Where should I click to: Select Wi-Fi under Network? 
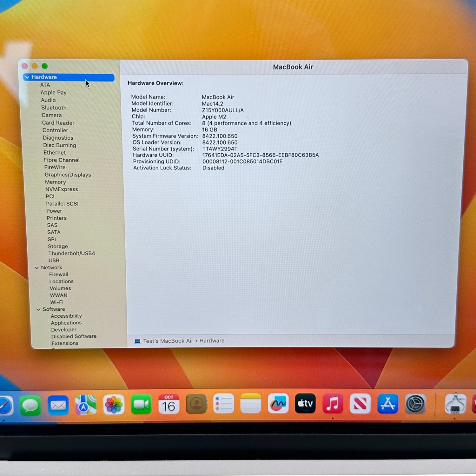(57, 302)
